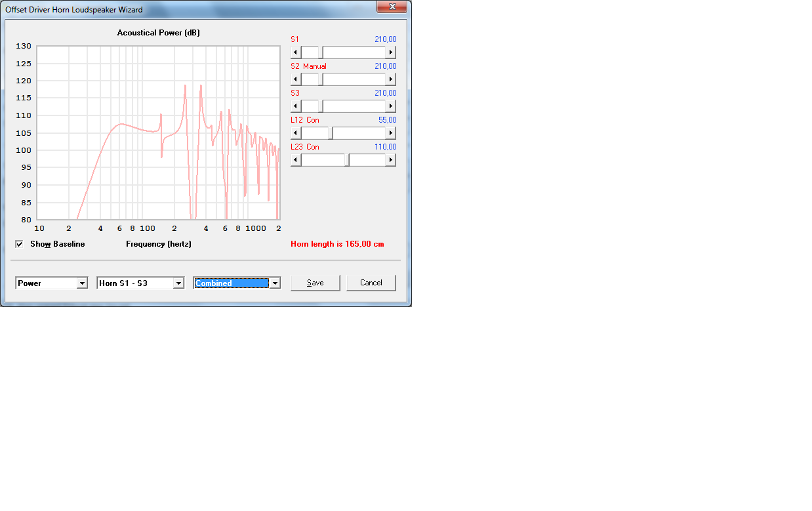Click the S1 slider thumb

(x=321, y=52)
